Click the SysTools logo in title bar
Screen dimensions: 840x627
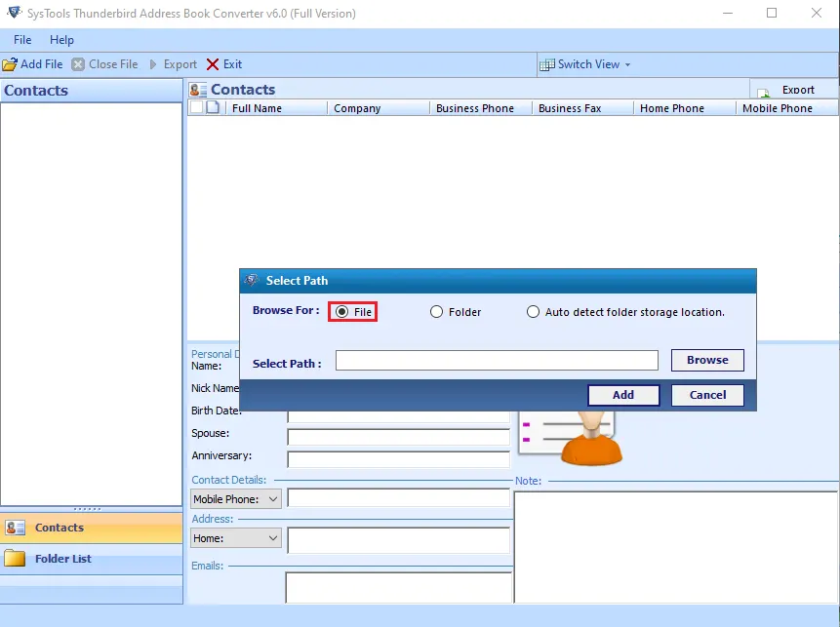14,13
